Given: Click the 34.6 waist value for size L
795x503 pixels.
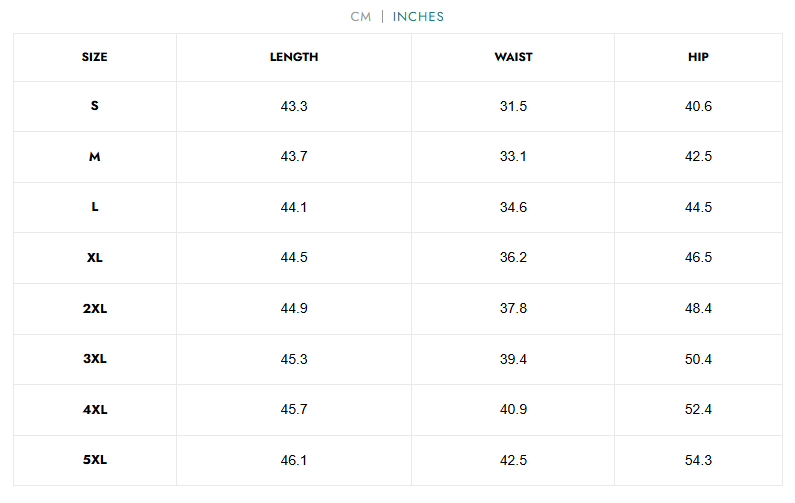Looking at the screenshot, I should 513,207.
